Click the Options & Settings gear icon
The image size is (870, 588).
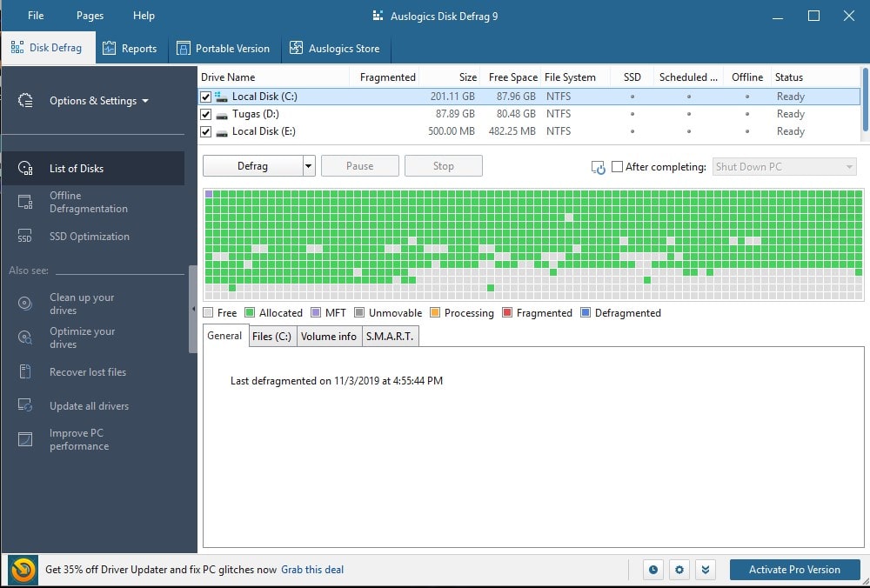[x=25, y=100]
